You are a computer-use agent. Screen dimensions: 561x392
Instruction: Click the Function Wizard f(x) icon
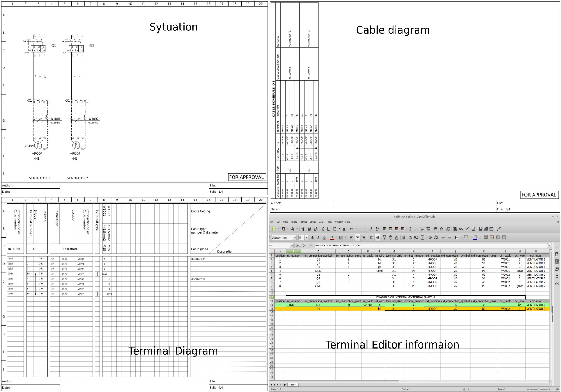(x=298, y=245)
